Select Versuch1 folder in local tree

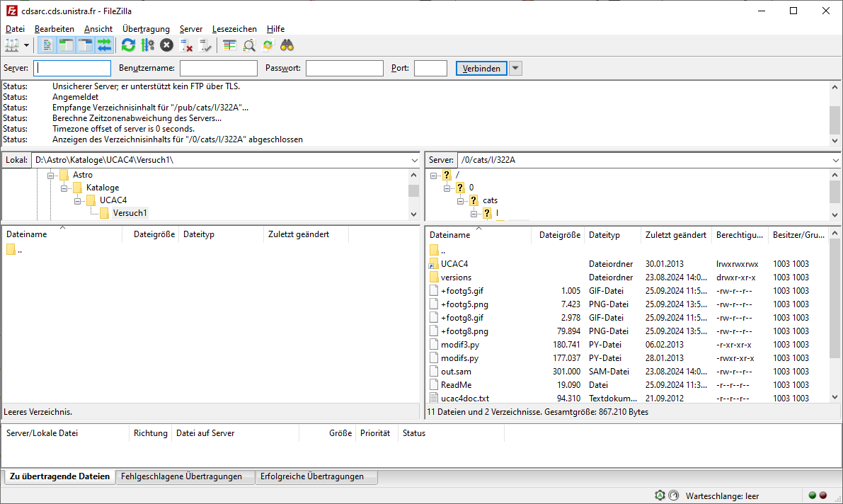click(x=130, y=213)
